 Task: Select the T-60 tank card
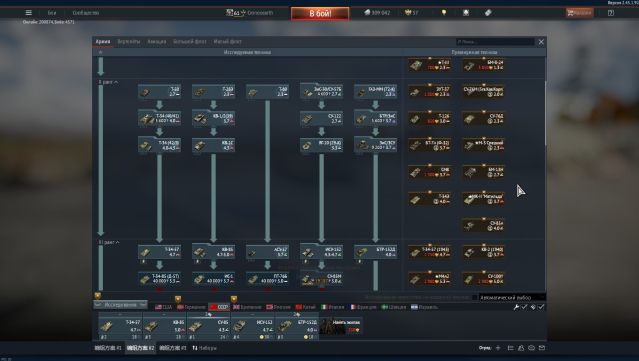pos(159,91)
